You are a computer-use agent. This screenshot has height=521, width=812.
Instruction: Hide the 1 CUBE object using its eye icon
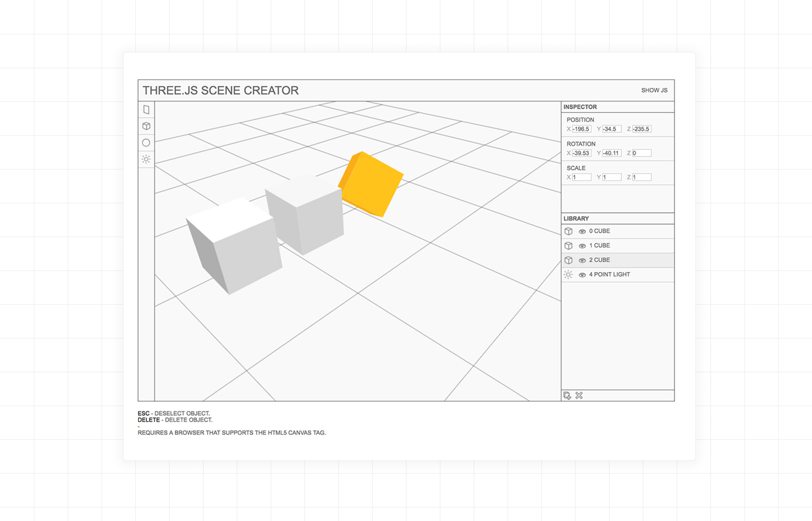582,246
